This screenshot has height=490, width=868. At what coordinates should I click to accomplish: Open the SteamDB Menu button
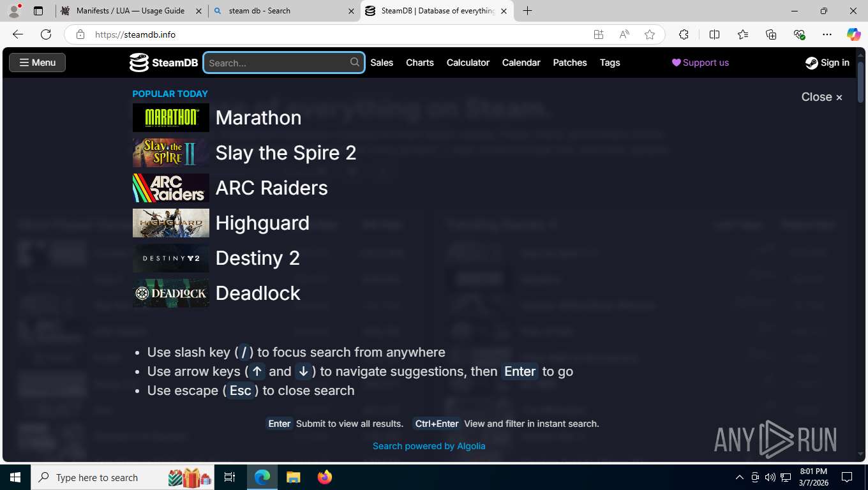[x=37, y=63]
